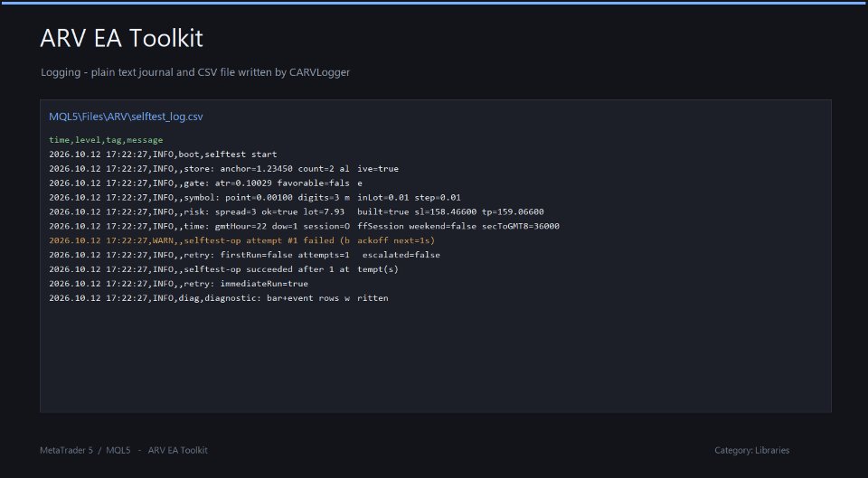Screen dimensions: 868x478
Task: Select the orange WARN selftest-op failed row
Action: (x=242, y=240)
